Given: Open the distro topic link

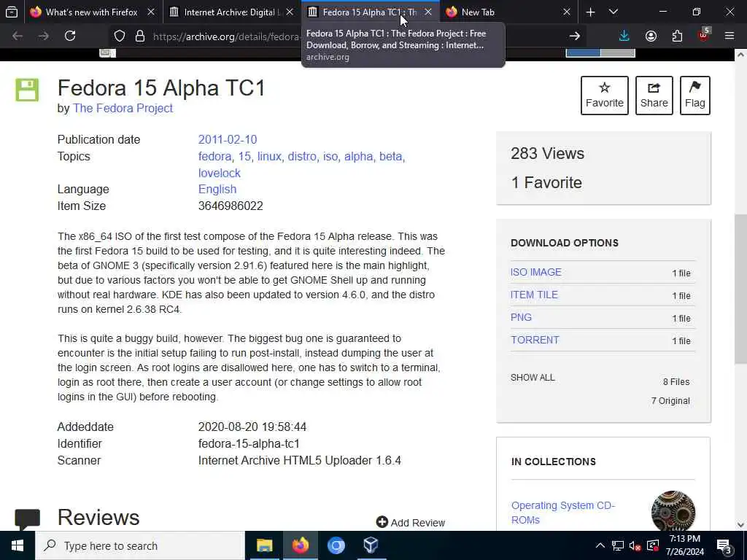Looking at the screenshot, I should click(x=301, y=156).
